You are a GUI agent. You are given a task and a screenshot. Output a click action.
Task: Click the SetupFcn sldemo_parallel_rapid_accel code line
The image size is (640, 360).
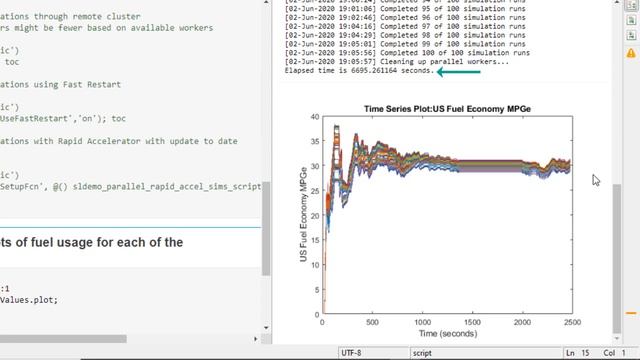click(131, 187)
